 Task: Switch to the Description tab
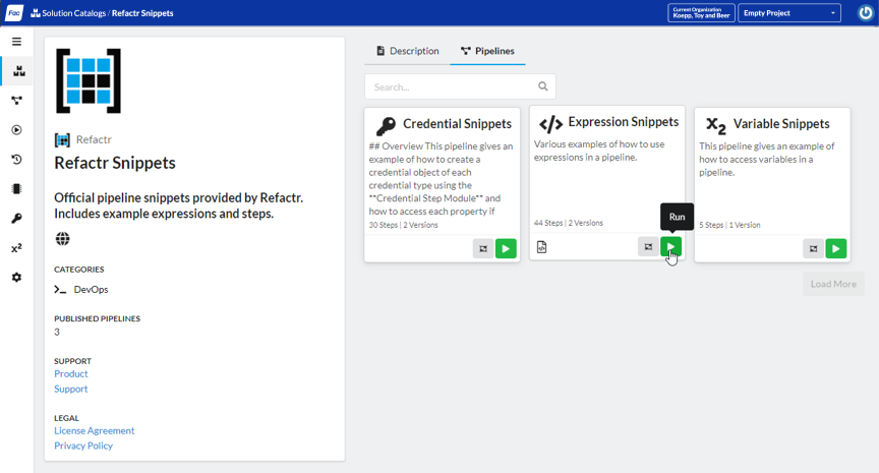[x=407, y=51]
